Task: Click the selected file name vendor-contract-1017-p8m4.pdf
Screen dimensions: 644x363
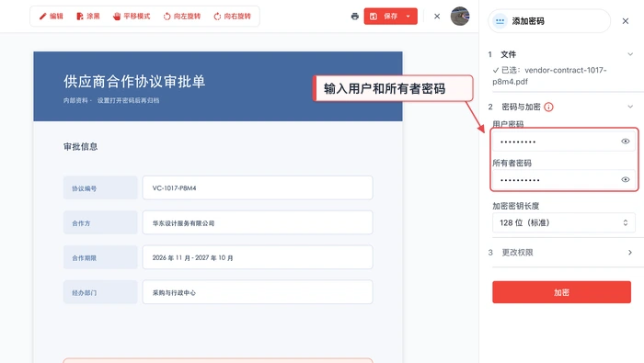Action: pyautogui.click(x=549, y=76)
